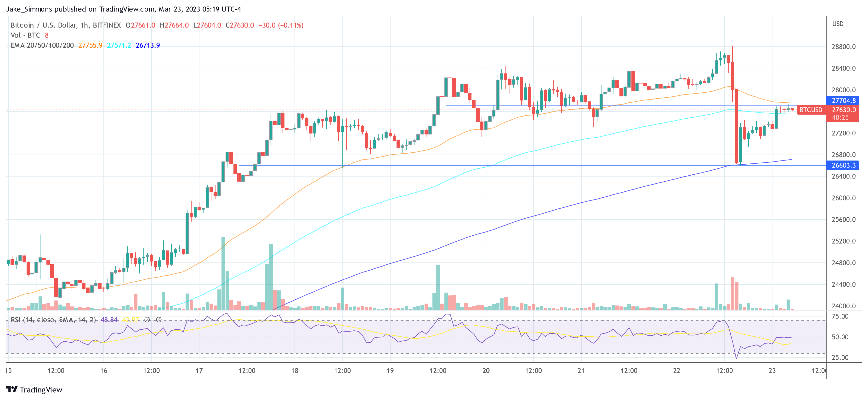868x400 pixels.
Task: Click the date label 23 on time axis
Action: point(772,371)
